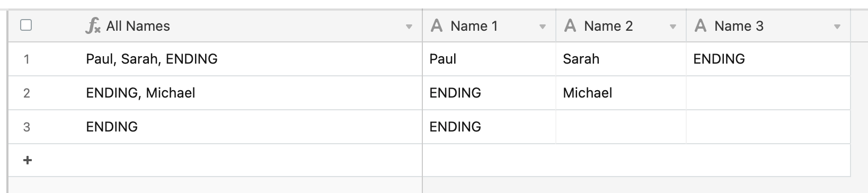The width and height of the screenshot is (868, 193).
Task: Expand the Name 2 column menu arrow
Action: pyautogui.click(x=672, y=27)
